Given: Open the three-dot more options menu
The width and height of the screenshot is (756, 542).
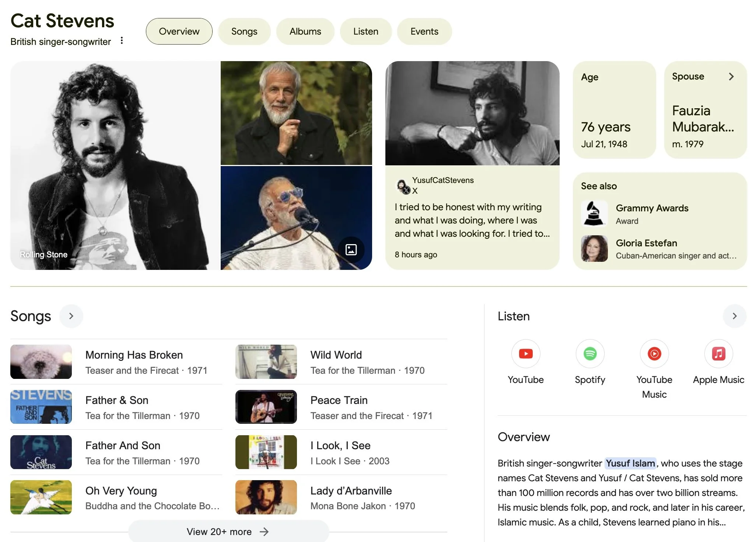Looking at the screenshot, I should (x=122, y=41).
